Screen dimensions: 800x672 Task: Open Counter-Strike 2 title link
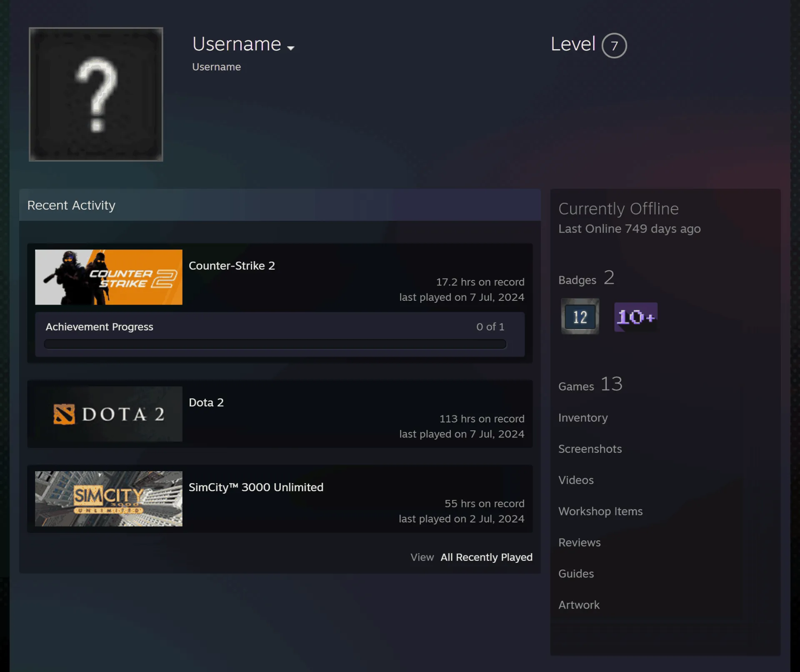pos(232,266)
